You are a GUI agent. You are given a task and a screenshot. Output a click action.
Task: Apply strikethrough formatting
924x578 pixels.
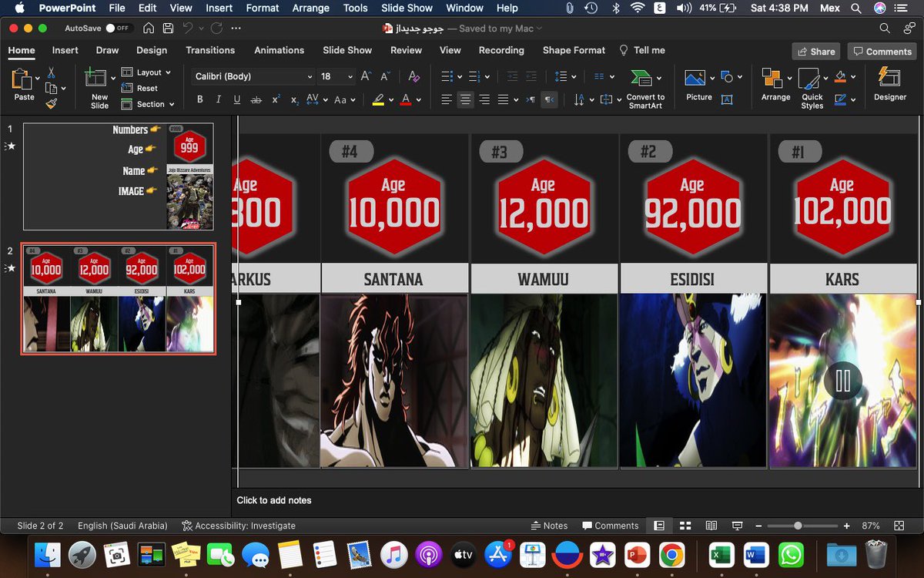point(256,100)
